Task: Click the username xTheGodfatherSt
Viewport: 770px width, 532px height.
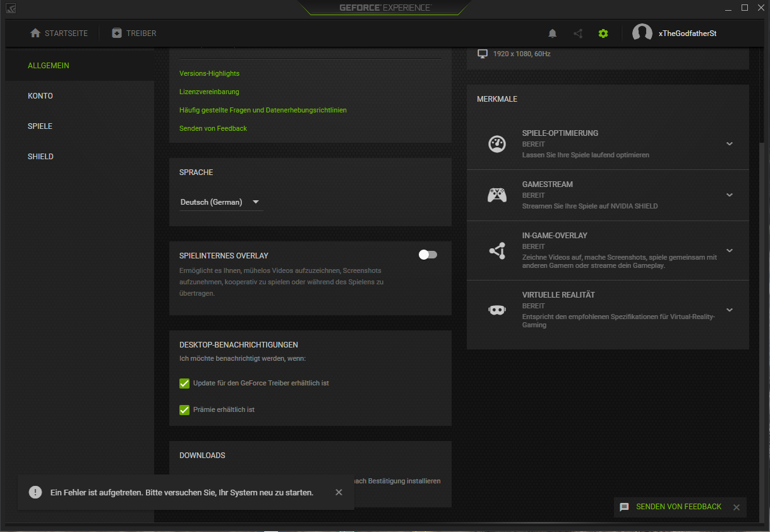Action: [687, 33]
